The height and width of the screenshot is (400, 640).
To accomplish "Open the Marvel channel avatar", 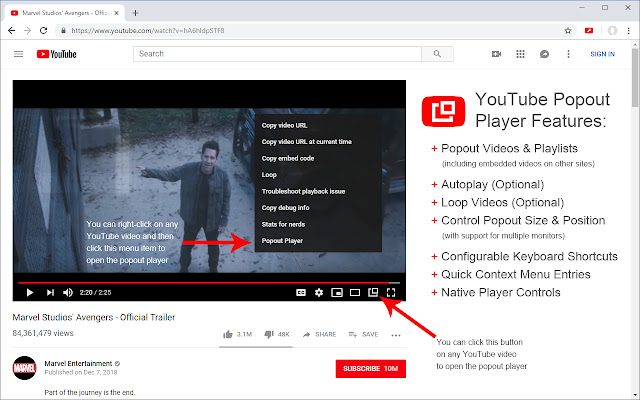I will [x=24, y=368].
